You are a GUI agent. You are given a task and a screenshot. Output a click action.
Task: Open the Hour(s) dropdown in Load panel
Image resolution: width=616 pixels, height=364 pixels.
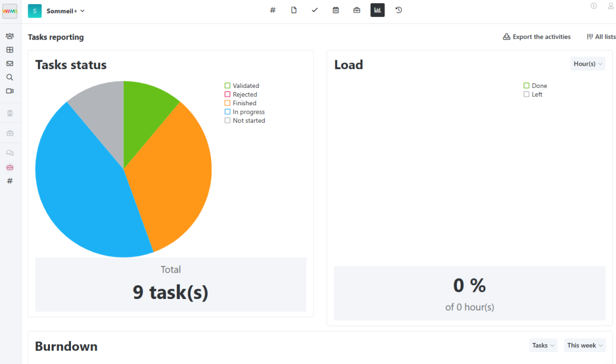588,64
